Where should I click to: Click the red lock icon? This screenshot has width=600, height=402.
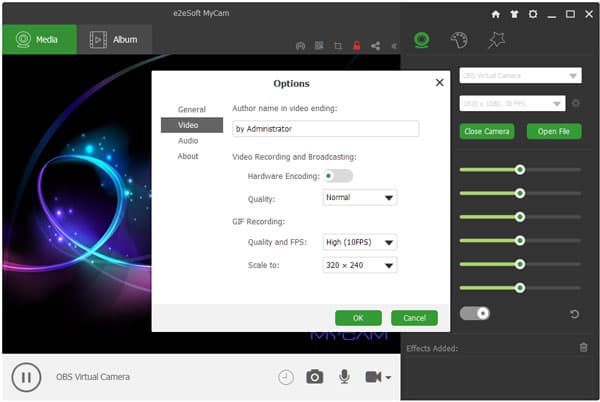356,45
